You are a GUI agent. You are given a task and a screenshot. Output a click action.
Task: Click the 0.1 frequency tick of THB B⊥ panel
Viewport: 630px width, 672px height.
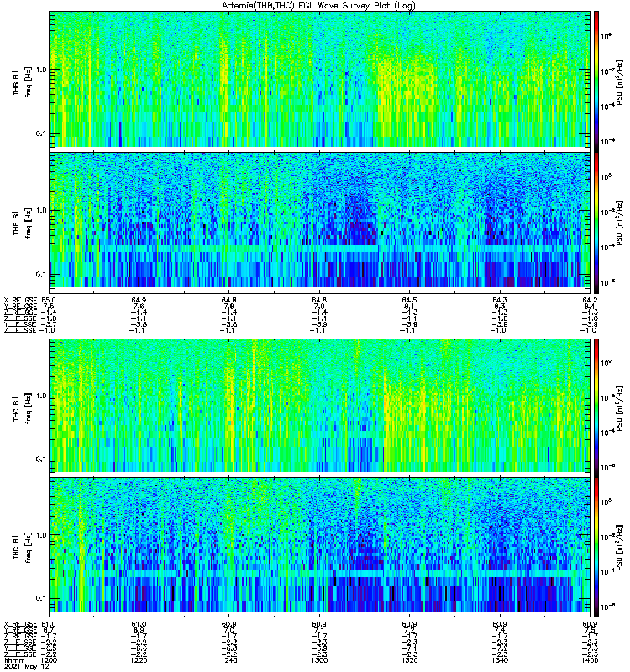41,134
